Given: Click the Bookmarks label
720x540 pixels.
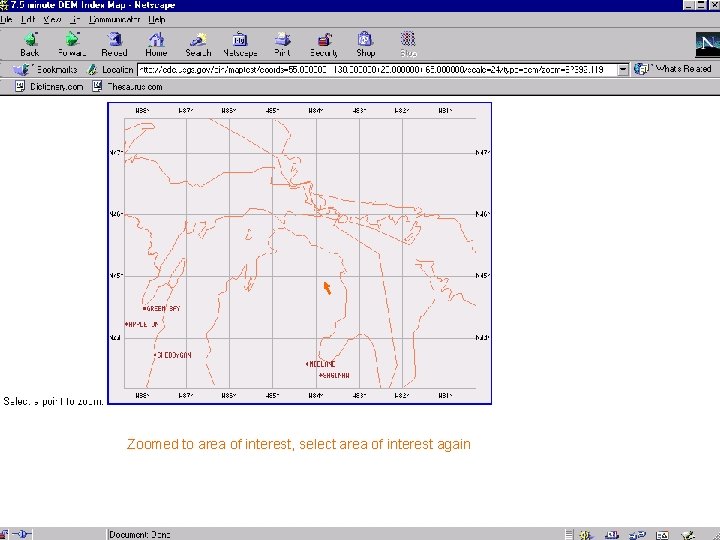Looking at the screenshot, I should [x=57, y=70].
